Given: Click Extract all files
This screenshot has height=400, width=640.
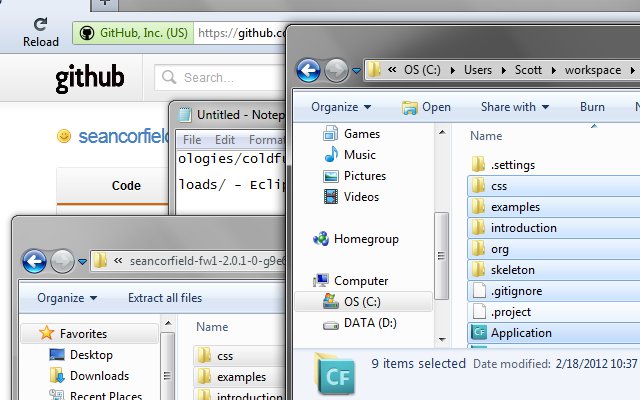Looking at the screenshot, I should (x=165, y=298).
